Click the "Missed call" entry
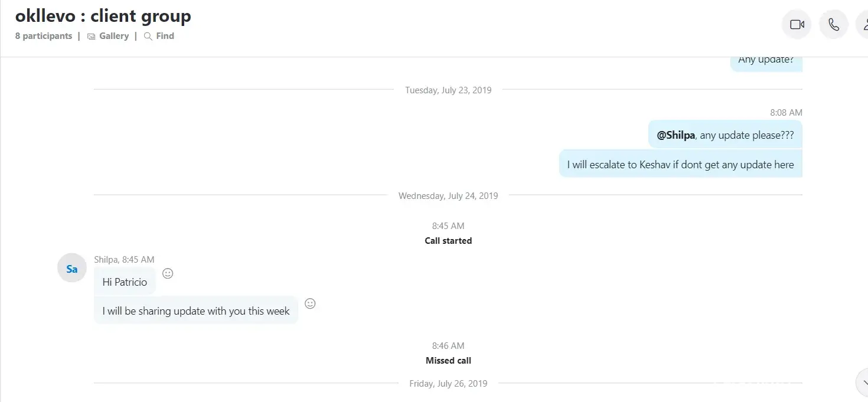This screenshot has width=868, height=402. 448,361
